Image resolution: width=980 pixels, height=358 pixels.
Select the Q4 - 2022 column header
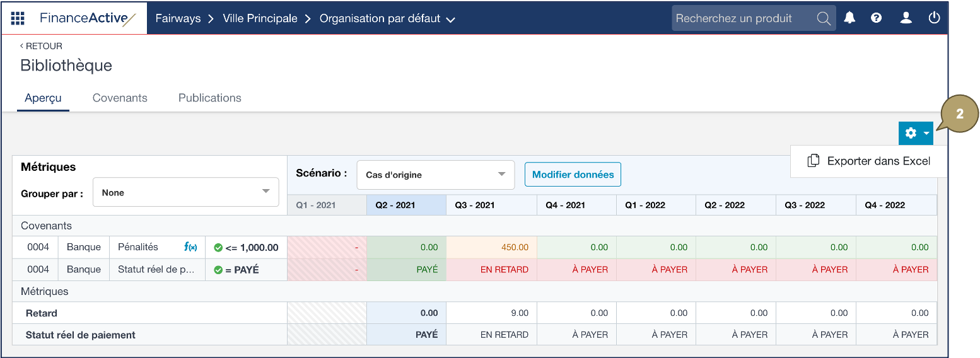coord(896,205)
